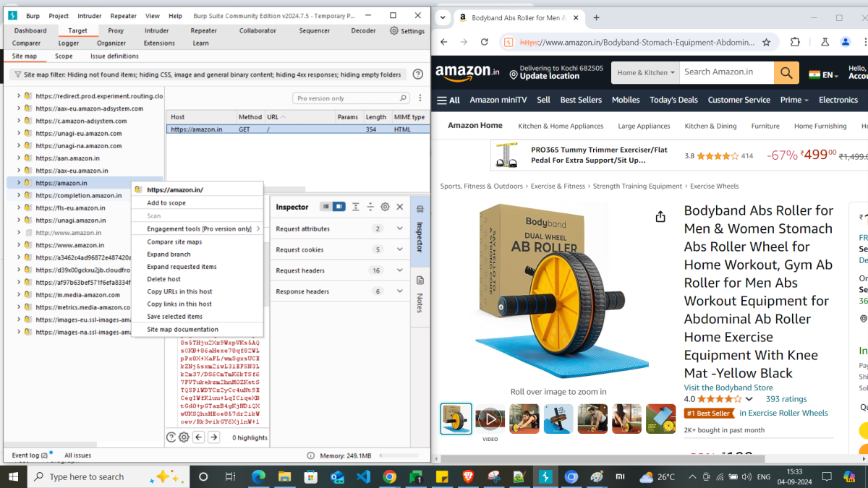The height and width of the screenshot is (488, 868).
Task: Open the Home & Kitchen search category dropdown
Action: (646, 72)
